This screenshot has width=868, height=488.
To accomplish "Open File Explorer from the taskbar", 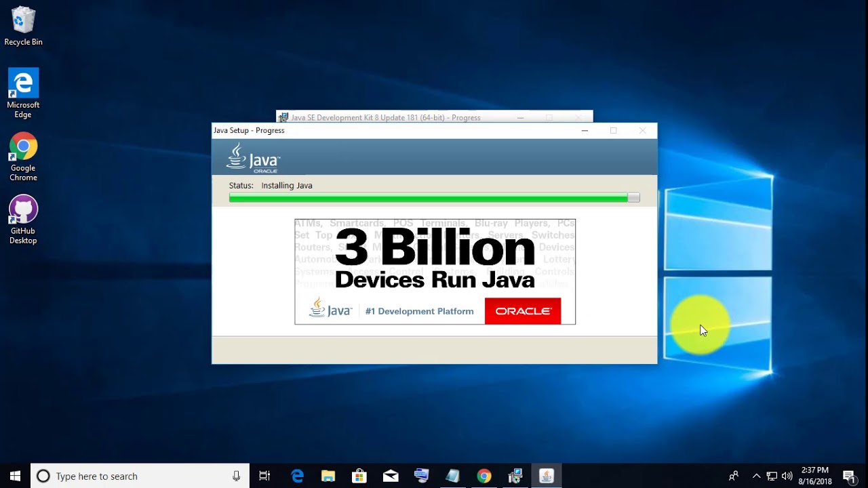I will tap(328, 476).
